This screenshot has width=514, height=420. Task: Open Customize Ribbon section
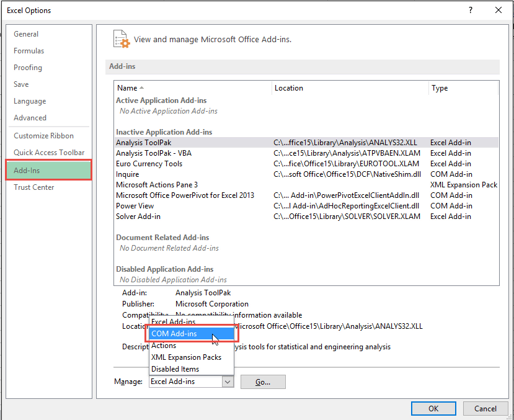point(43,136)
